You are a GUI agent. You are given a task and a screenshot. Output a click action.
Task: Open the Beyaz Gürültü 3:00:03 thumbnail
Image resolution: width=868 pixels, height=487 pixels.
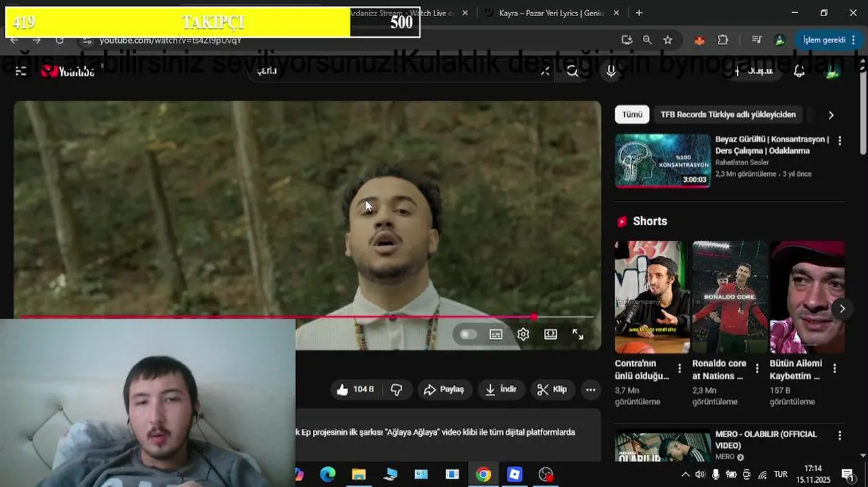pos(662,160)
